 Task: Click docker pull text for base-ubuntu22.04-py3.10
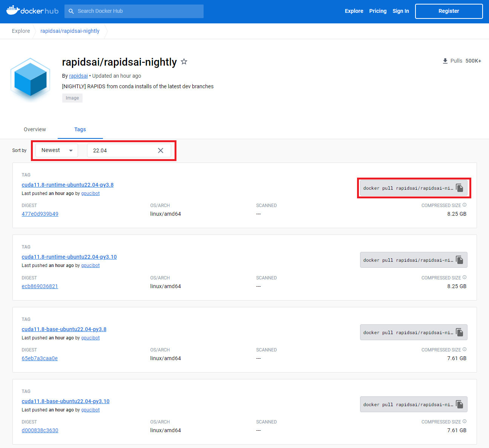(x=408, y=405)
